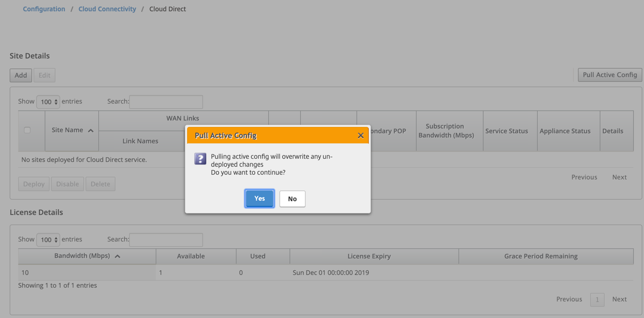Click the Link Names column header

pyautogui.click(x=140, y=141)
